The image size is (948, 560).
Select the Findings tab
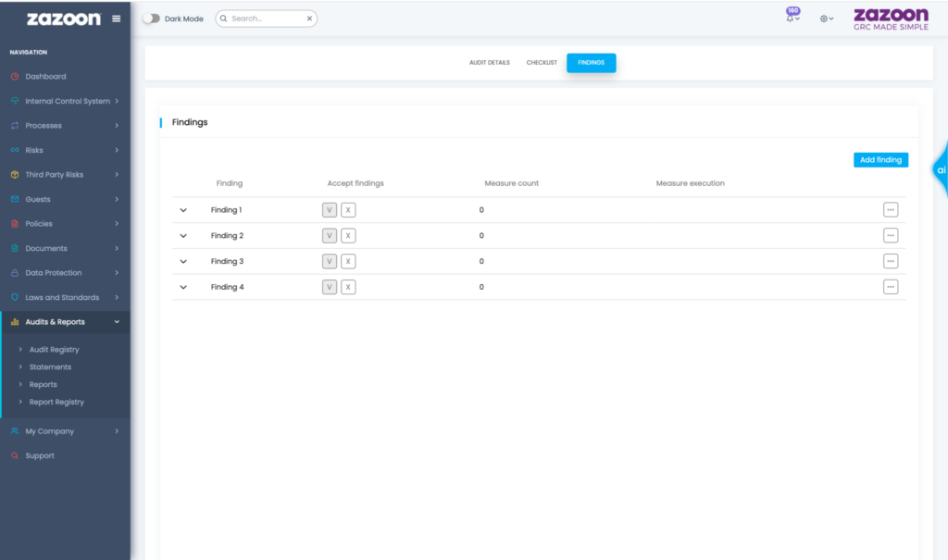coord(592,63)
